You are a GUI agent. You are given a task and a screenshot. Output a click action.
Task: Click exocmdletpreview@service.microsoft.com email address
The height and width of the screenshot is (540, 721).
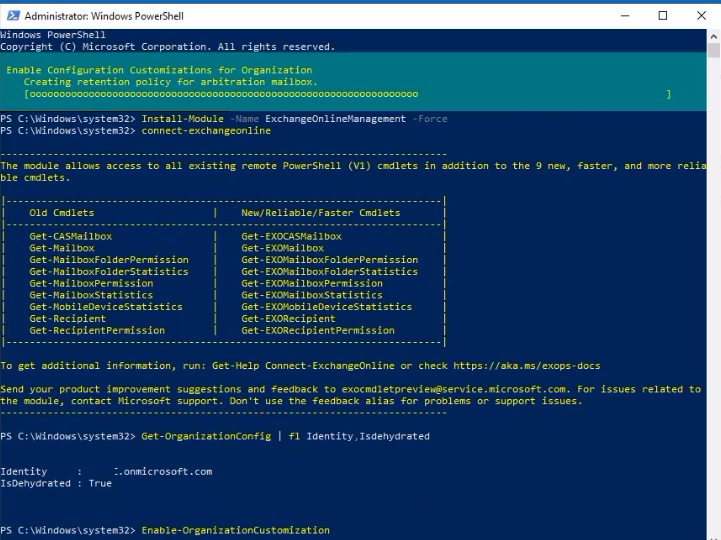point(453,389)
